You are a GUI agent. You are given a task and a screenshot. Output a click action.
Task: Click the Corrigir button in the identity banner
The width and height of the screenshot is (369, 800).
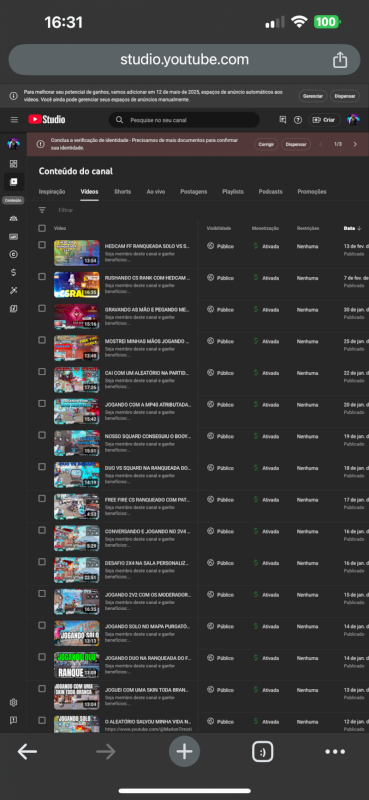click(x=266, y=144)
